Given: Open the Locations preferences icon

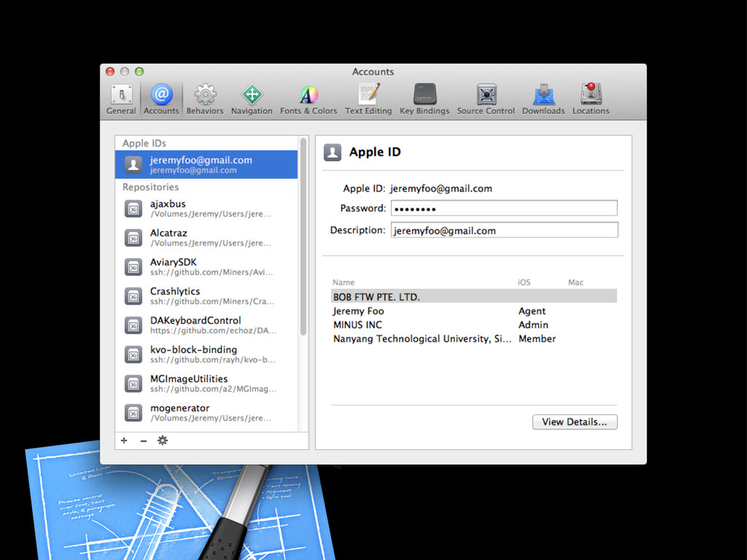Looking at the screenshot, I should 591,99.
